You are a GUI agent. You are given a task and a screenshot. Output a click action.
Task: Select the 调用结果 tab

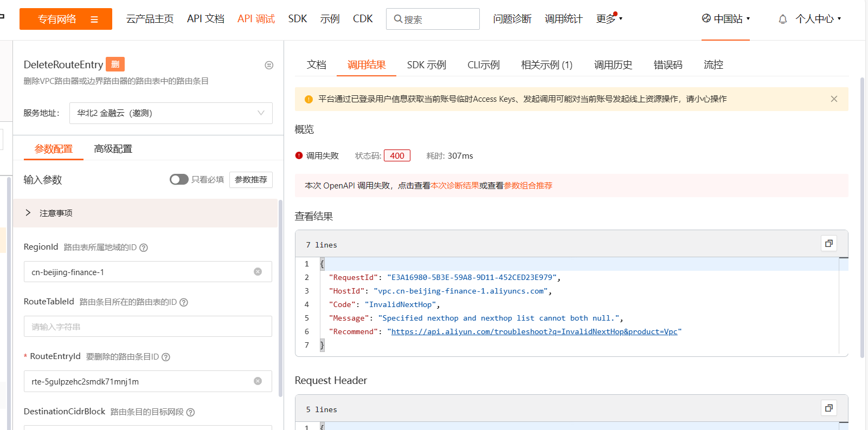(367, 65)
